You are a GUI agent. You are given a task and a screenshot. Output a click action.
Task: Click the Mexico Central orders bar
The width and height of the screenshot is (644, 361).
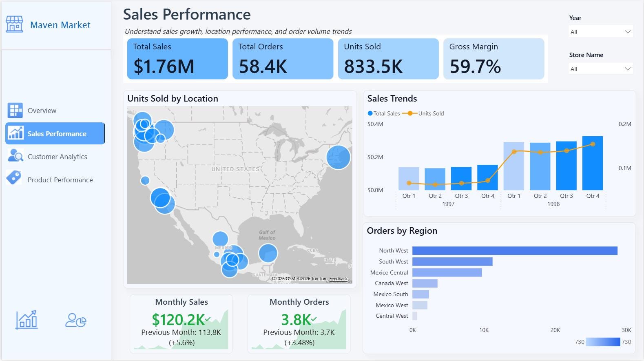pos(447,272)
